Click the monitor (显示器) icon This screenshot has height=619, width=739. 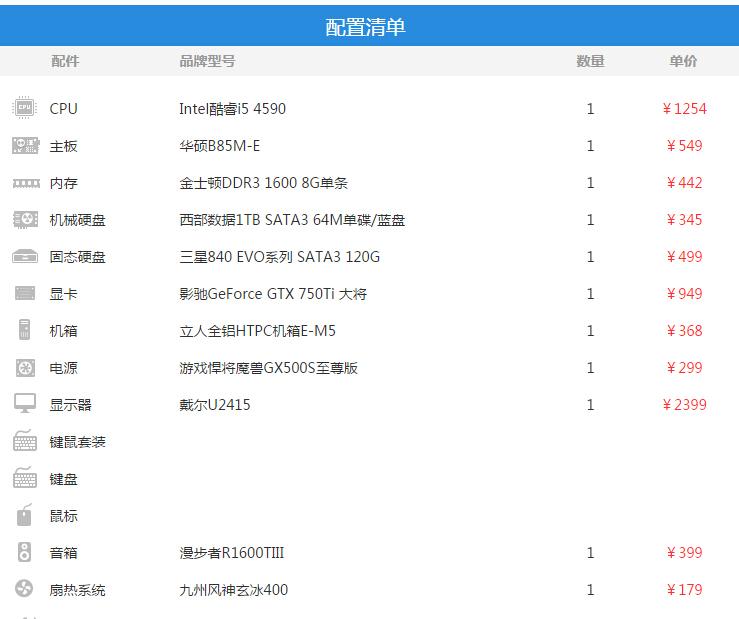click(25, 404)
